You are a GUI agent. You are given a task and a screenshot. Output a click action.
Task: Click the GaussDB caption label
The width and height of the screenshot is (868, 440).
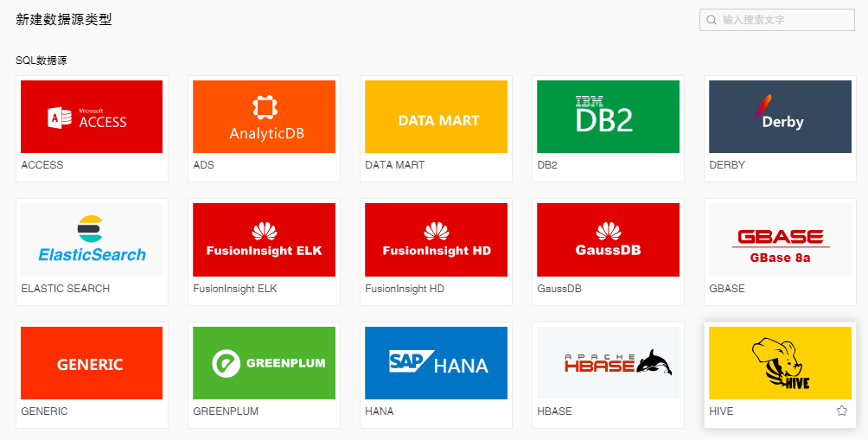[559, 289]
